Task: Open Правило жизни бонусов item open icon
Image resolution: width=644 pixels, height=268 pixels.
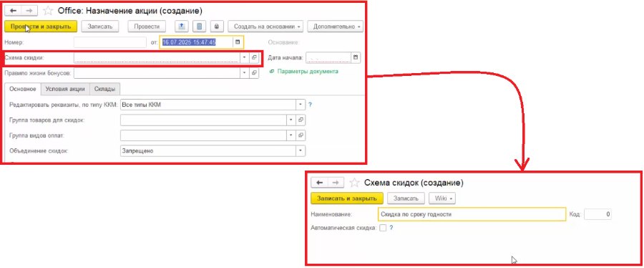Action: tap(254, 73)
